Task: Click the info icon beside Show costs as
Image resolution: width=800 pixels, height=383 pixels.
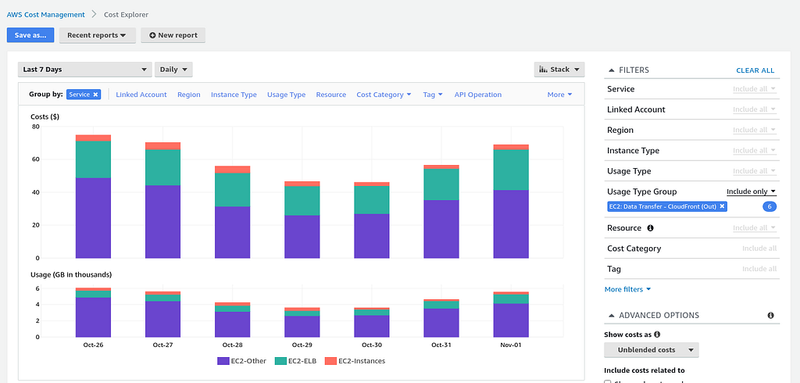Action: [657, 335]
